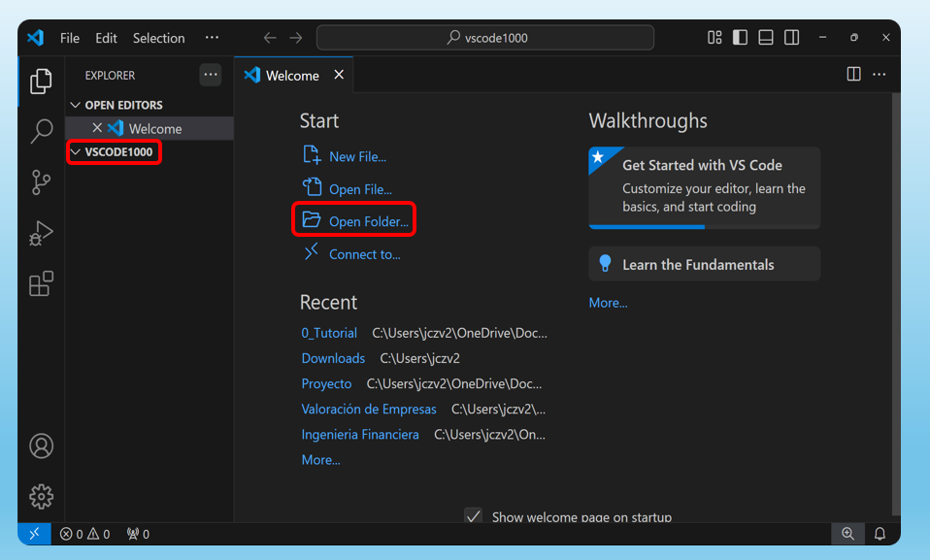930x560 pixels.
Task: Open Get Started with VS Code walkthrough
Action: (x=705, y=187)
